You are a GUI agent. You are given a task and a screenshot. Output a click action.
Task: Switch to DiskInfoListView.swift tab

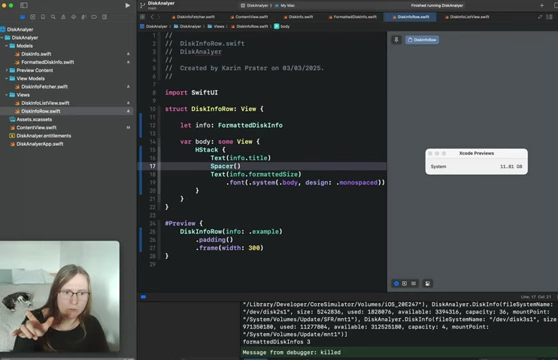(x=467, y=17)
